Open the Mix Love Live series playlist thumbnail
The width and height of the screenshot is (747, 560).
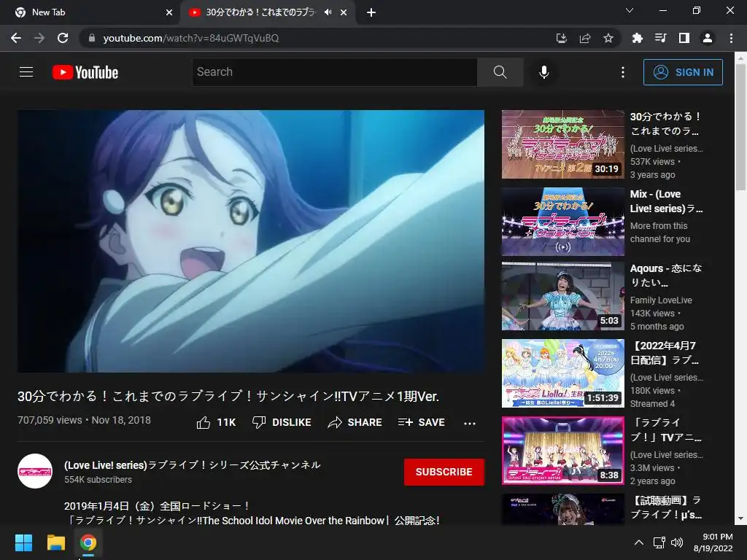(562, 222)
